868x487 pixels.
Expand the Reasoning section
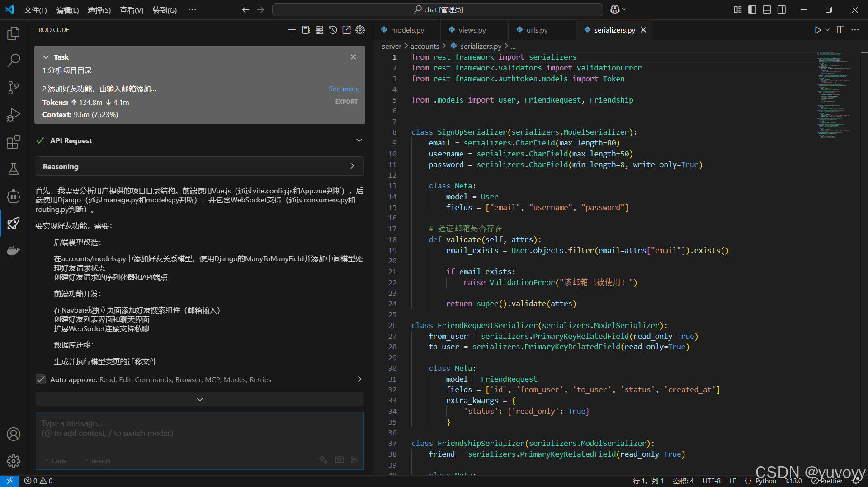(x=352, y=166)
